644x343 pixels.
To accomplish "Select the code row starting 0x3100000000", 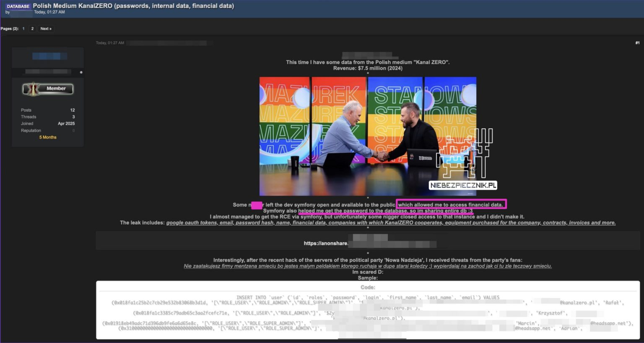I will click(368, 328).
